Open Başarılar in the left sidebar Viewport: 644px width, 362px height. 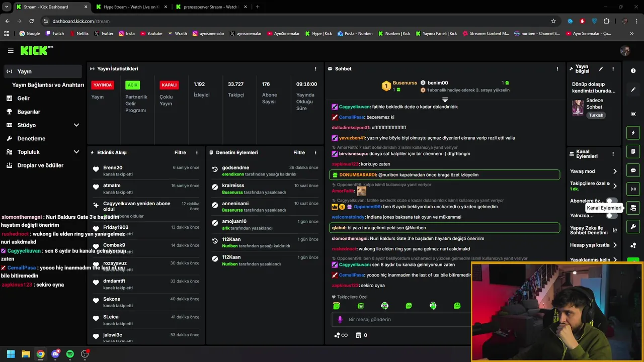coord(29,112)
